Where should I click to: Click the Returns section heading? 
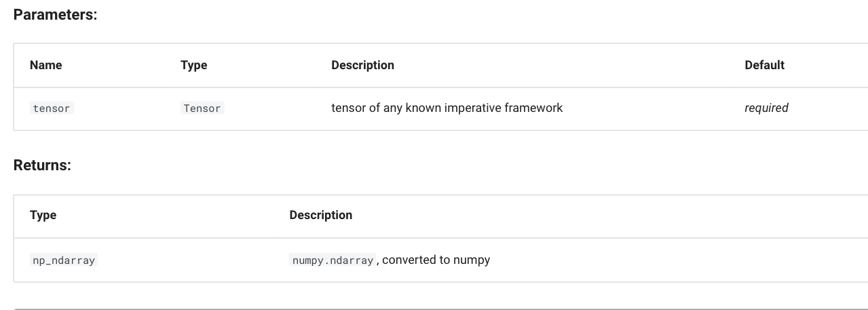coord(42,165)
